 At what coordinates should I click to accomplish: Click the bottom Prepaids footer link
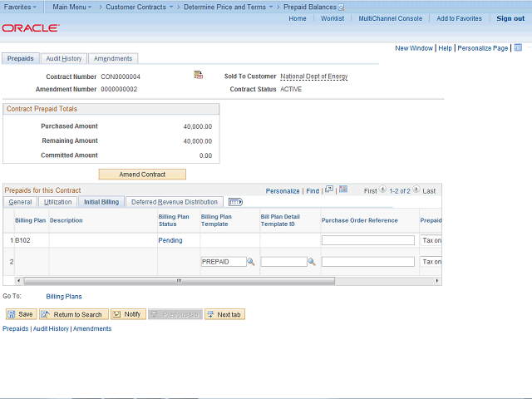click(x=16, y=328)
